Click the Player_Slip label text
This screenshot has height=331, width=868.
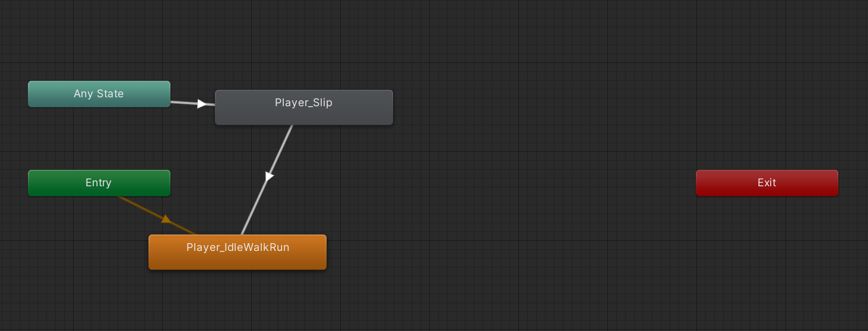303,103
